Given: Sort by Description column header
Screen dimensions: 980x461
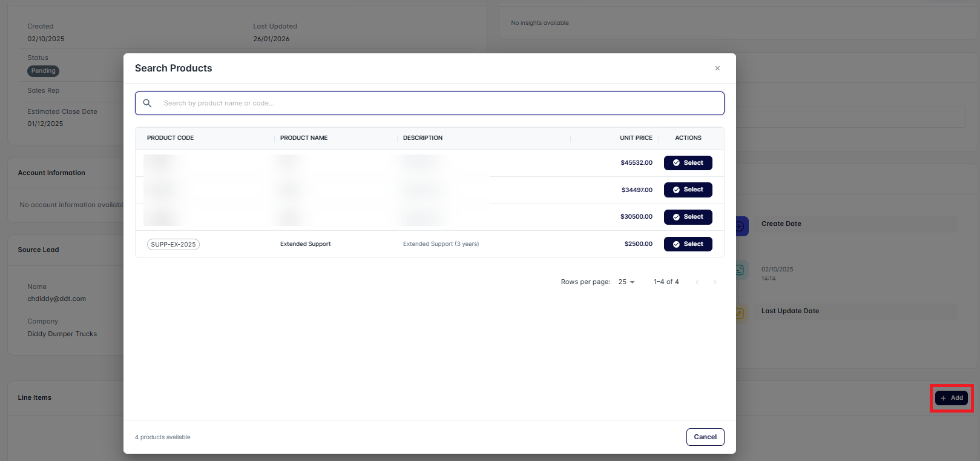Looking at the screenshot, I should [x=423, y=138].
